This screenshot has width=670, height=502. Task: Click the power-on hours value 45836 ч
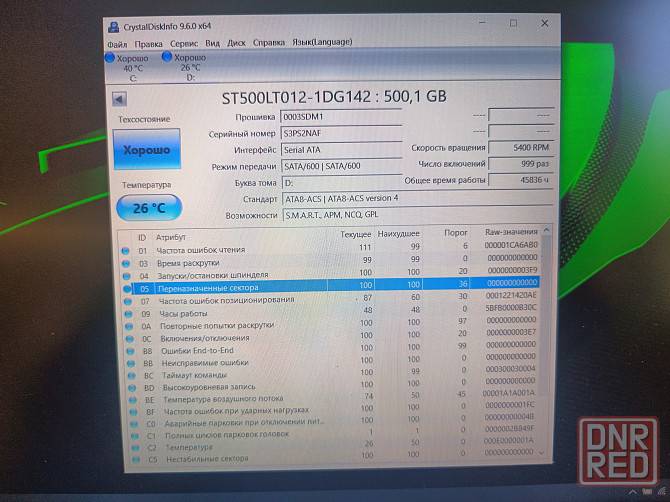521,180
